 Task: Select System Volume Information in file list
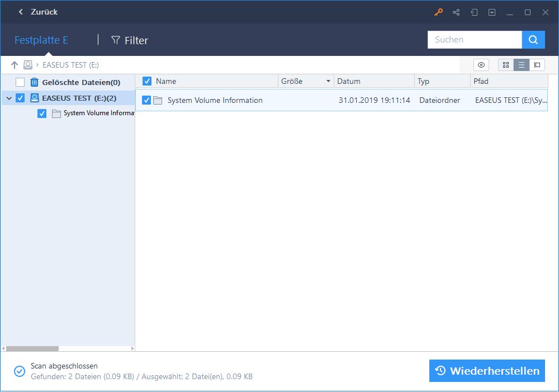coord(215,100)
